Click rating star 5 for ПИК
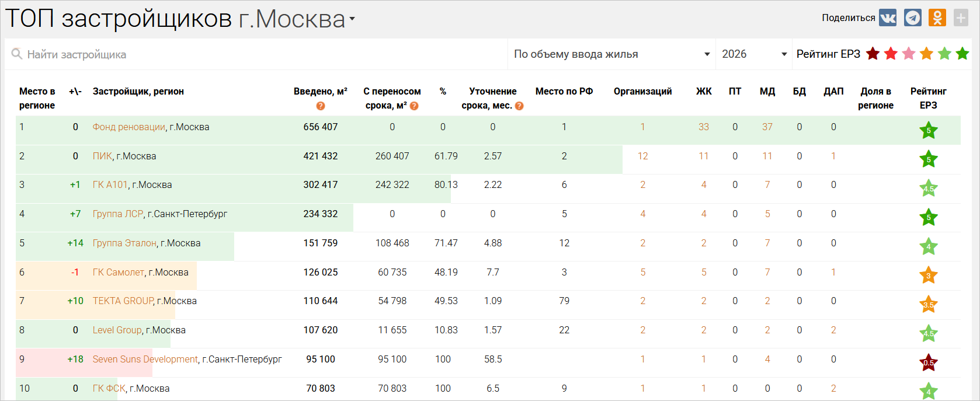 point(928,159)
